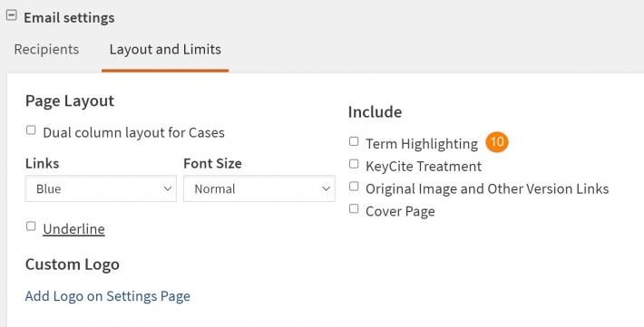Click the Email settings heading text
Image resolution: width=644 pixels, height=327 pixels.
[69, 17]
